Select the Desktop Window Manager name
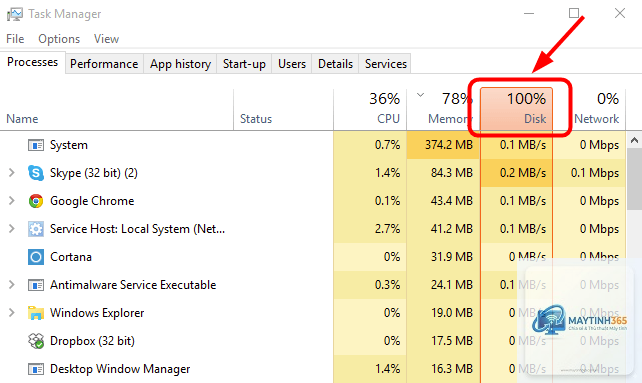 tap(120, 369)
